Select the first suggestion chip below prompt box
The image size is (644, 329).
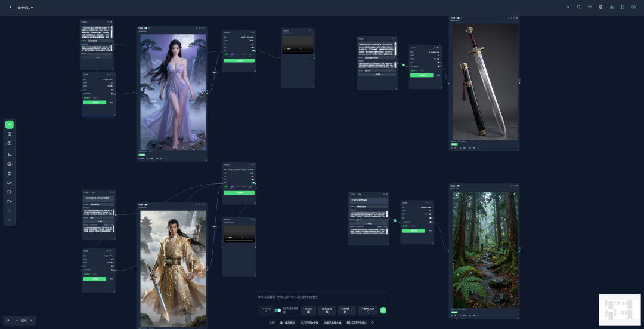pyautogui.click(x=287, y=322)
